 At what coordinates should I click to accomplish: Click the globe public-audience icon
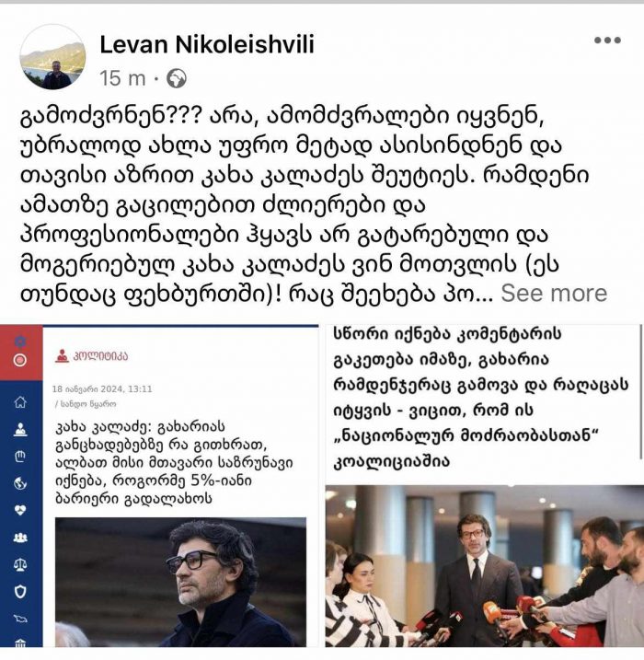tap(177, 79)
